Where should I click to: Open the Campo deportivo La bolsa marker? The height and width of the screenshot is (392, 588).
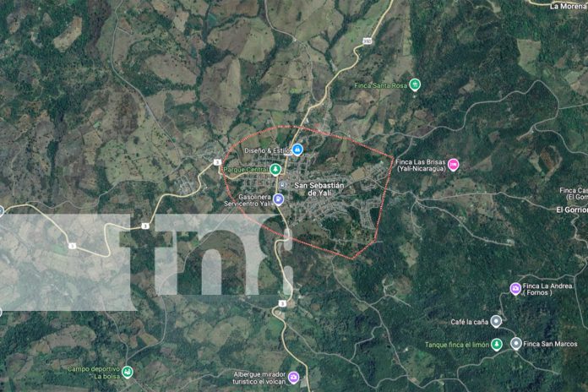click(x=127, y=372)
